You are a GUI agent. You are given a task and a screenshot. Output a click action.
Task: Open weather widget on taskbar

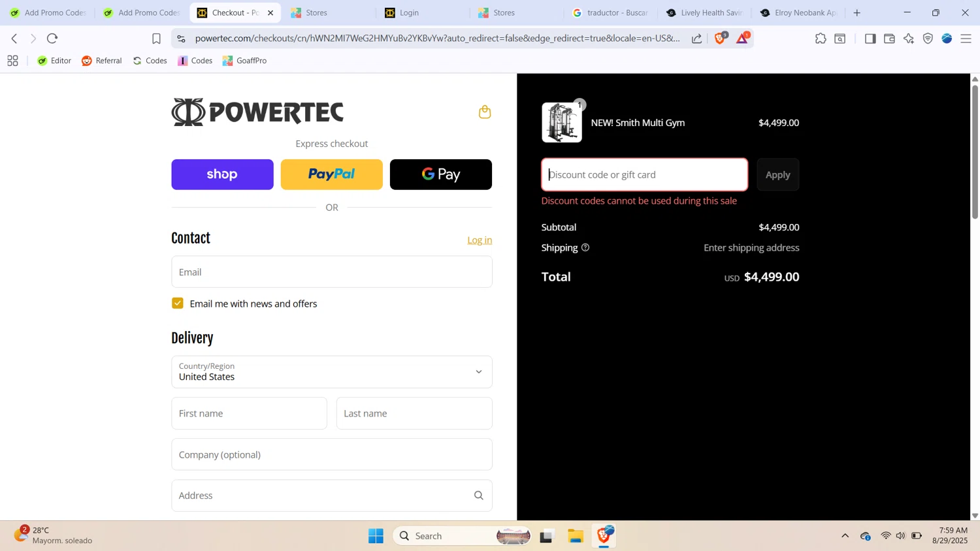[x=54, y=535]
